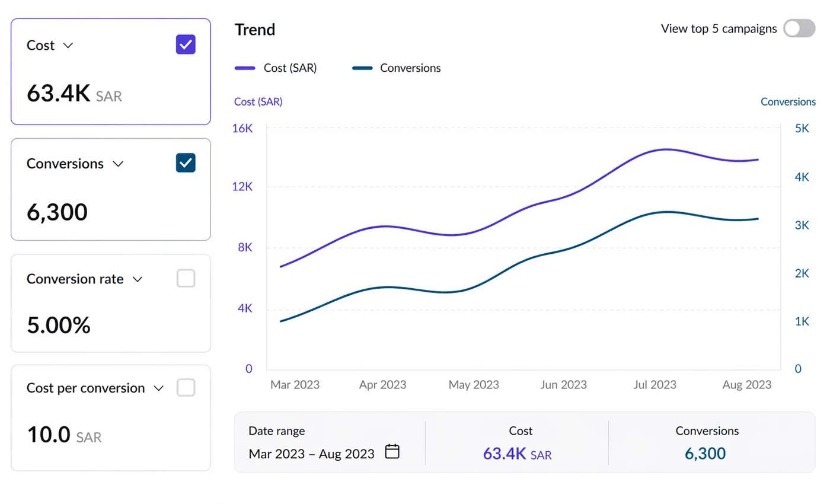This screenshot has height=504, width=830.
Task: Select the Mar 2023 – Aug 2023 date range
Action: pos(312,454)
